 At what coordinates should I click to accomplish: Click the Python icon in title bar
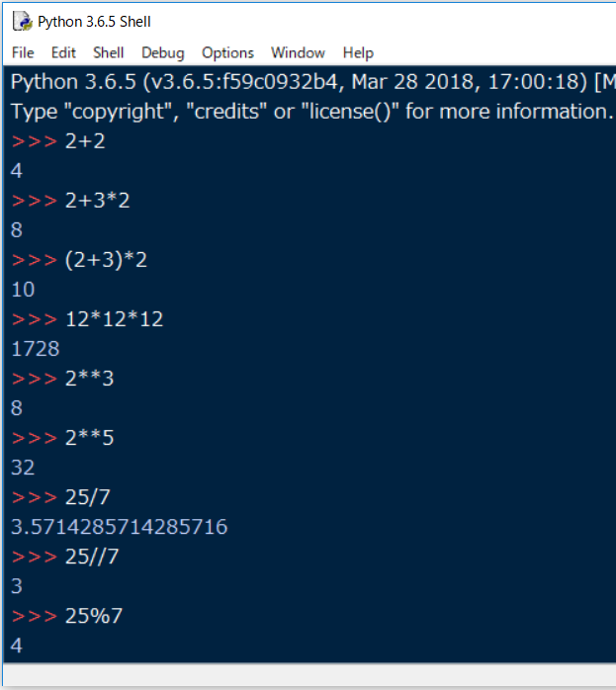pos(22,22)
